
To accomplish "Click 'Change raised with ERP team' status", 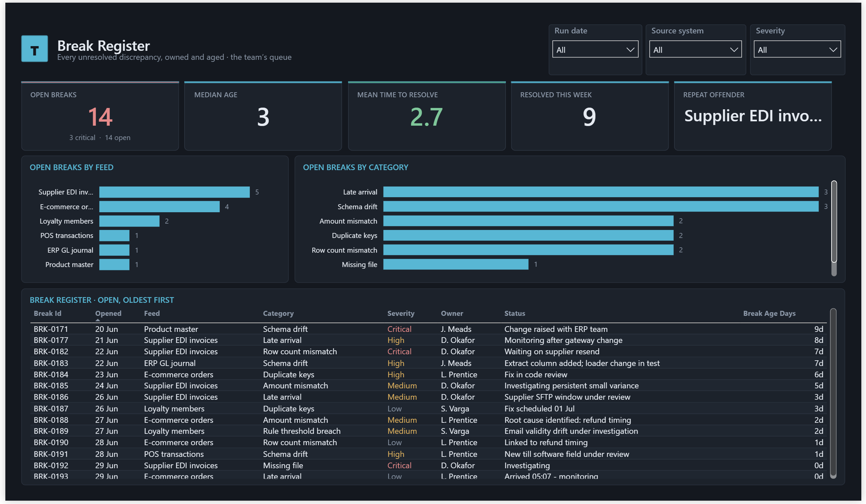I will tap(556, 329).
